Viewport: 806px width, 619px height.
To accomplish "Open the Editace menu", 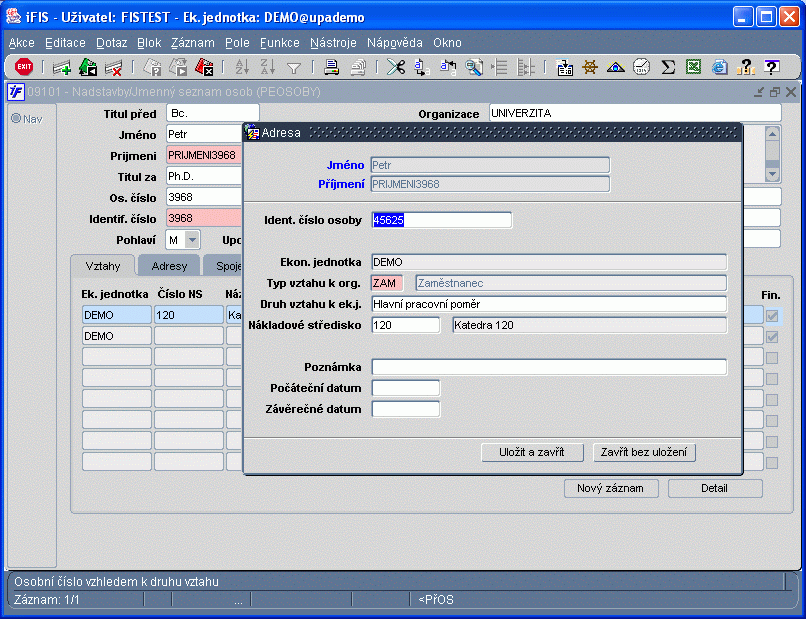I will tap(65, 43).
